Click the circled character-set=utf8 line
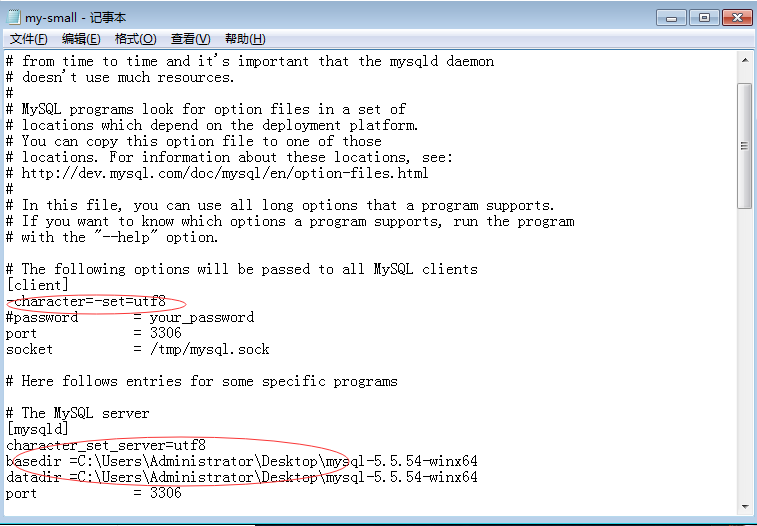Screen dimensions: 757x526 click(x=86, y=301)
